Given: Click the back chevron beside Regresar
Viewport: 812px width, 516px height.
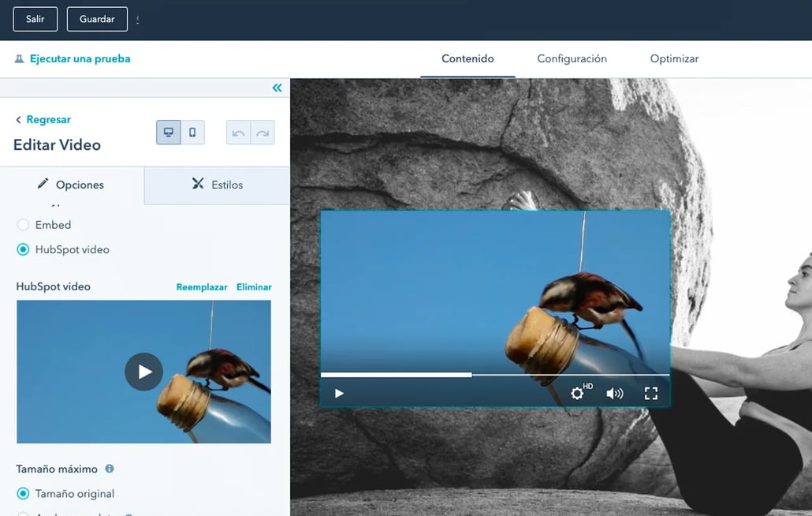Looking at the screenshot, I should [x=19, y=120].
